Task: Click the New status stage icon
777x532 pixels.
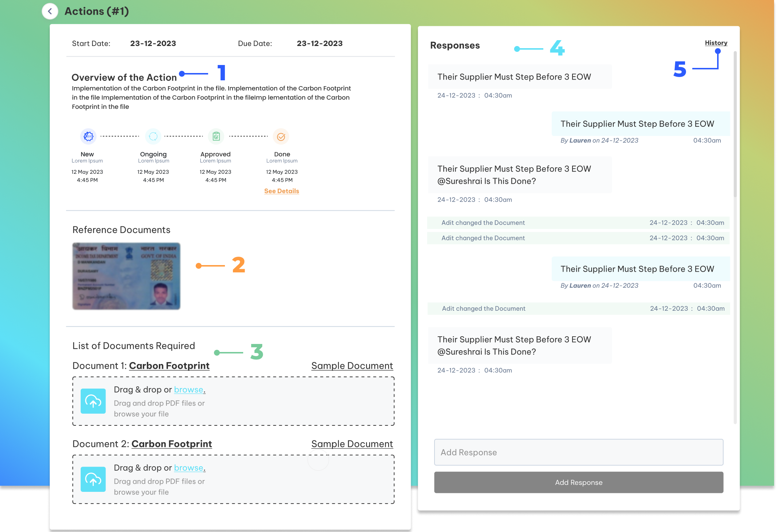Action: point(88,137)
